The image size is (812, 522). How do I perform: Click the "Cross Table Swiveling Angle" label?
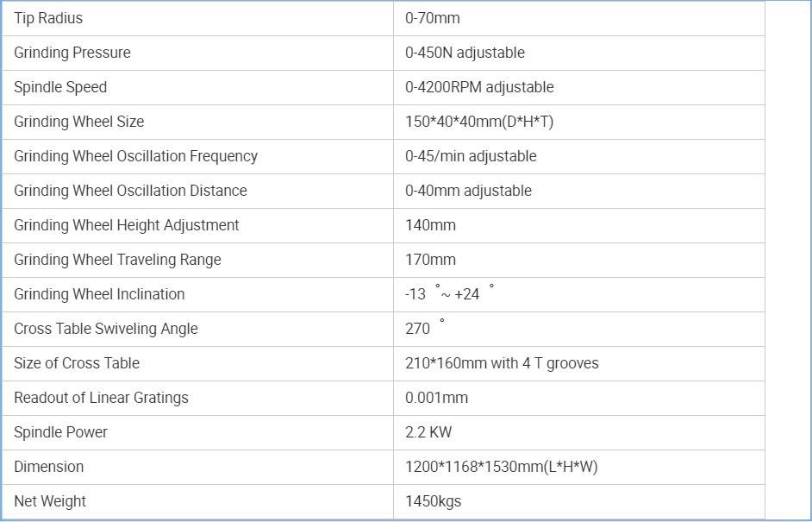click(106, 329)
